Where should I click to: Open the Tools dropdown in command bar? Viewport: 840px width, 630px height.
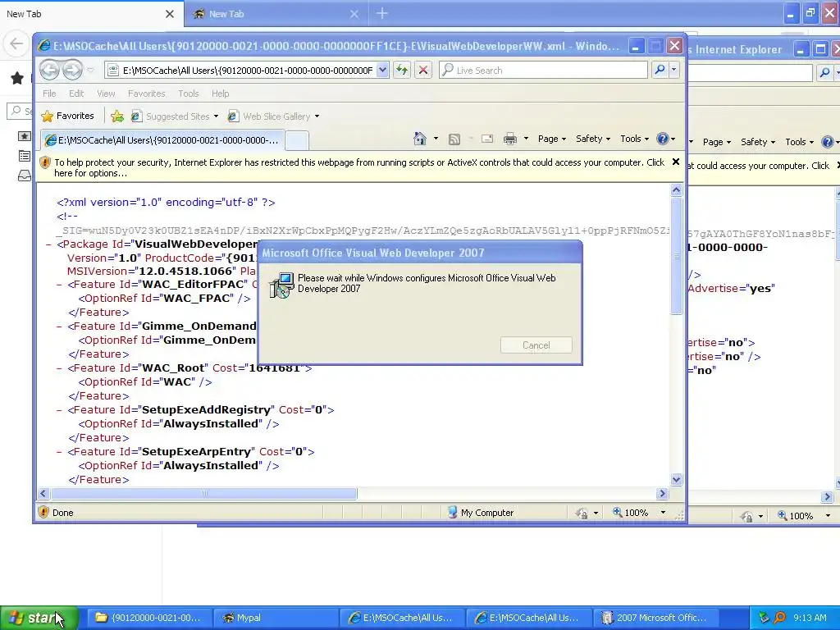point(634,139)
